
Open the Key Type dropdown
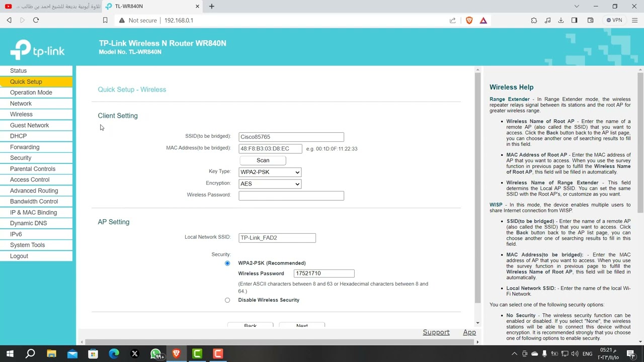coord(270,172)
